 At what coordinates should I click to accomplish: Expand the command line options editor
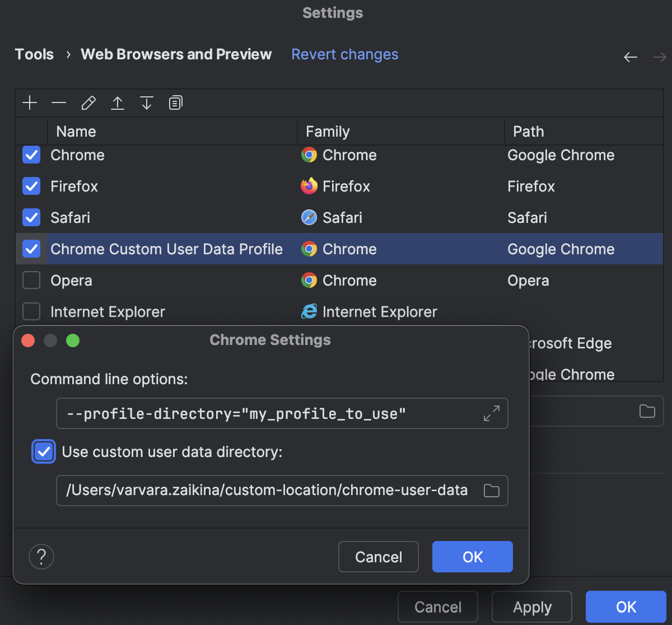tap(491, 413)
